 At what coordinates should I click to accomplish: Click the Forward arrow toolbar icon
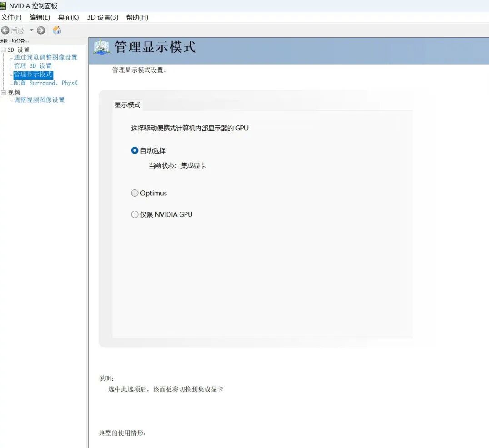pos(41,30)
